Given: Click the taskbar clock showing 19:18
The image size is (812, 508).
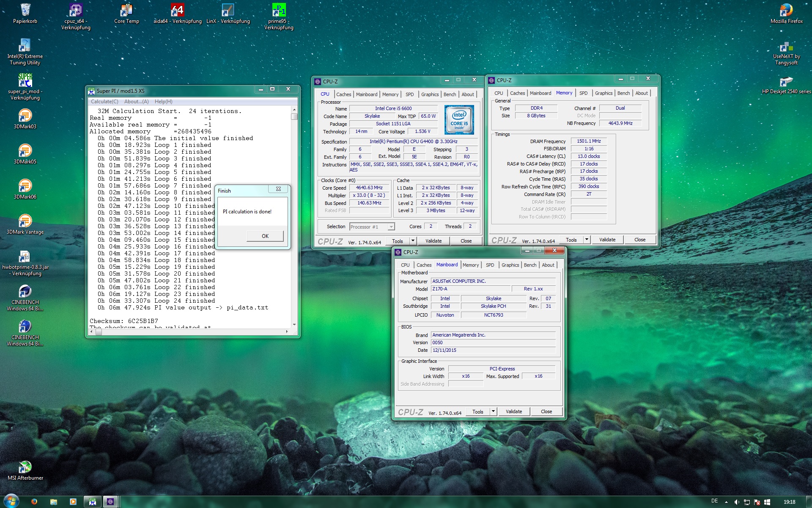Looking at the screenshot, I should click(789, 502).
